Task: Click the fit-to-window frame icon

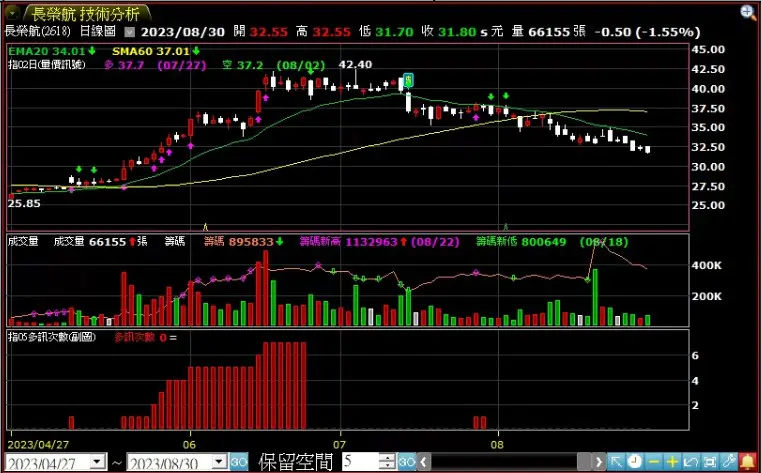Action: tap(710, 462)
